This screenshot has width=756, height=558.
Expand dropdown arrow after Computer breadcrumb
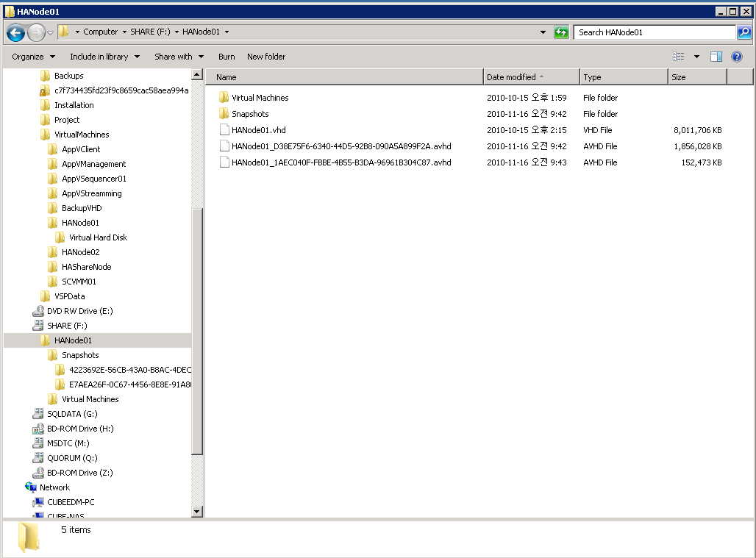coord(124,32)
